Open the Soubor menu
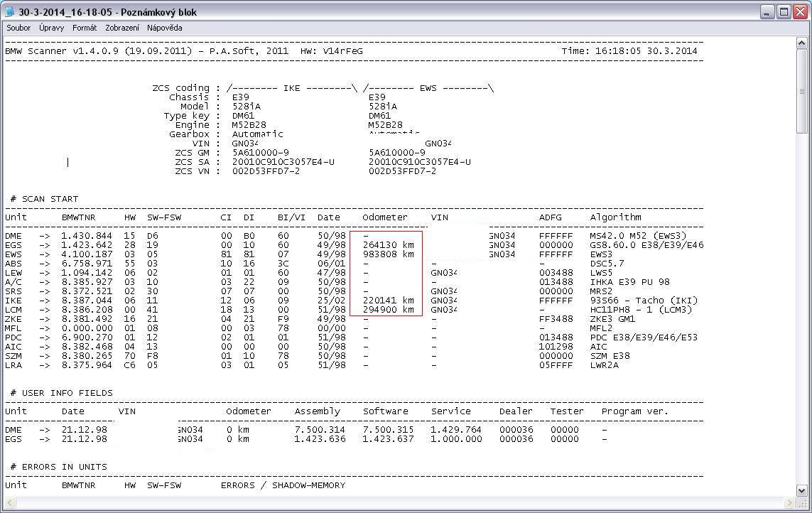The height and width of the screenshot is (513, 812). click(x=18, y=28)
